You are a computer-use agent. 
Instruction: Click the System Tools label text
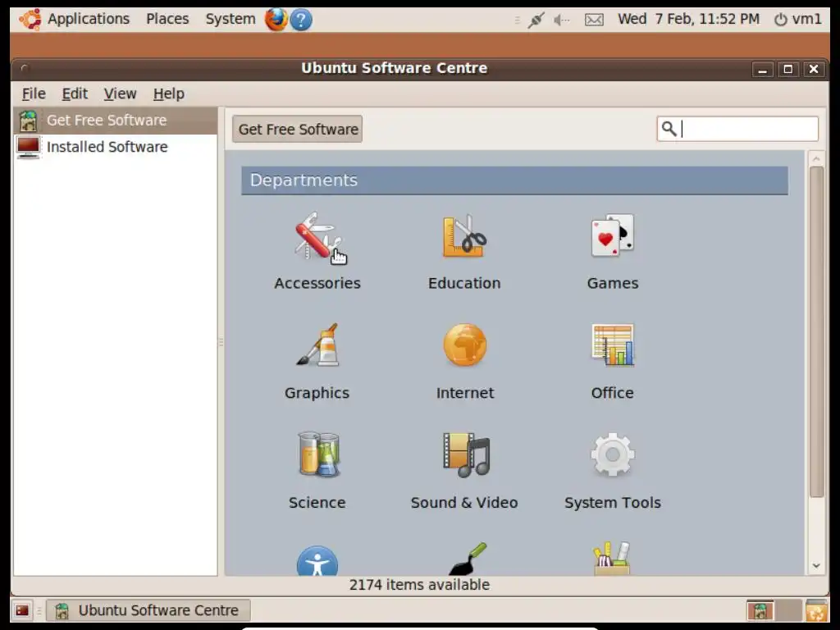612,503
